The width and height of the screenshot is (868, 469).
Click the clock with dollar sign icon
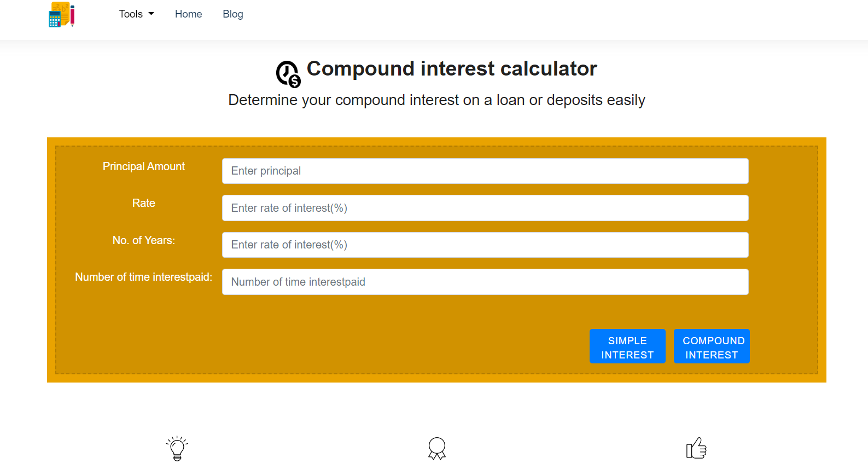[x=288, y=74]
